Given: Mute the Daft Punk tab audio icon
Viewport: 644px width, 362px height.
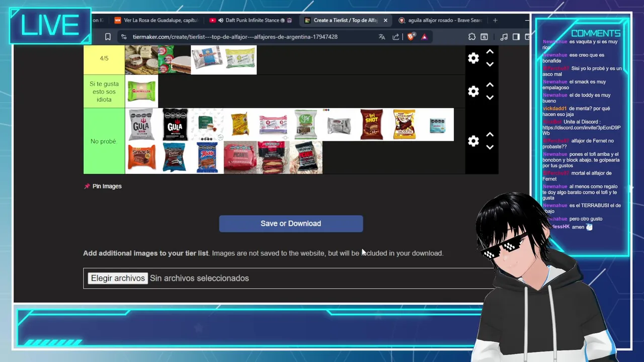Looking at the screenshot, I should tap(220, 20).
